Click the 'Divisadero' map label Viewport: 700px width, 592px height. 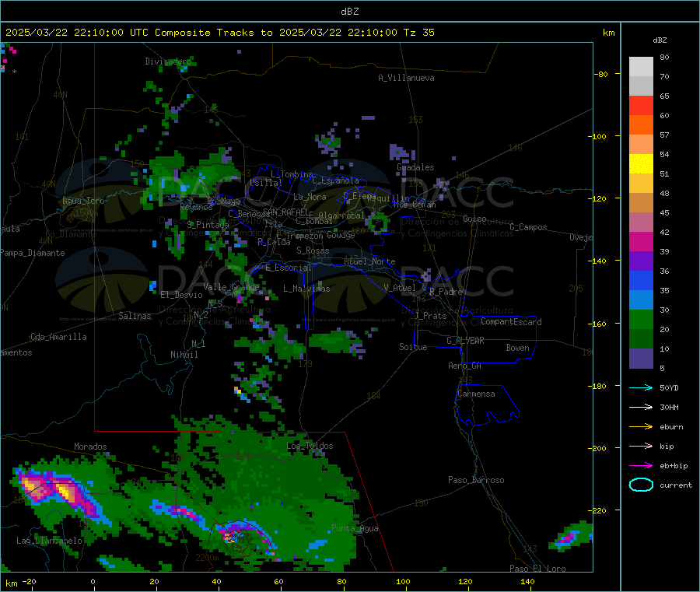pos(168,61)
